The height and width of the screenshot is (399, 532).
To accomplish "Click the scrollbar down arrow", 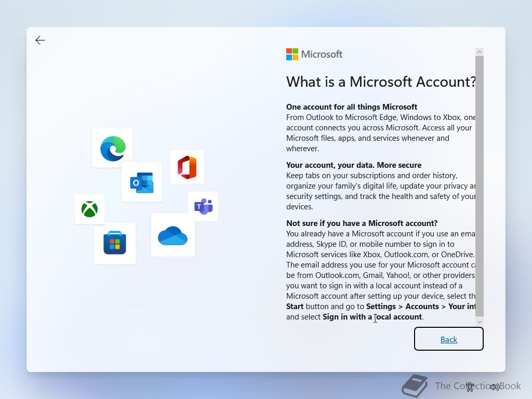I will tap(480, 322).
